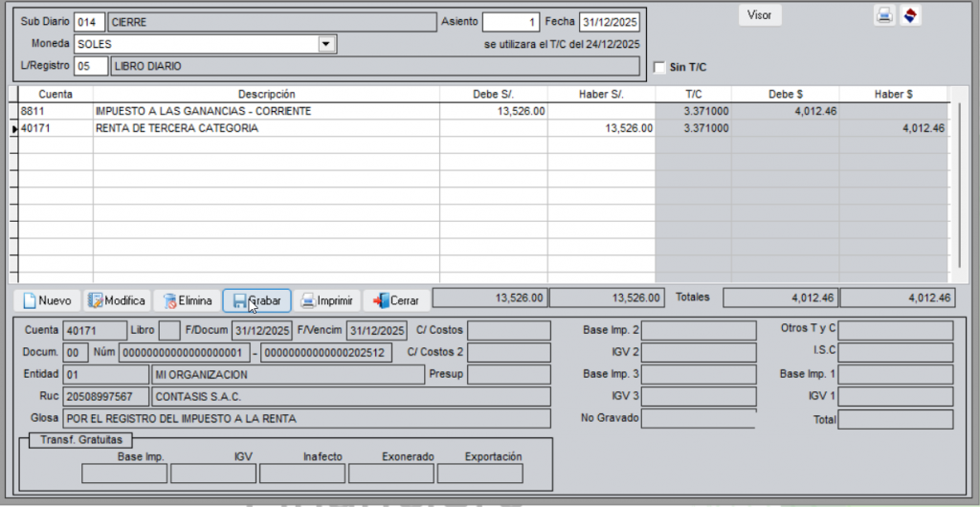Viewport: 980px width, 507px height.
Task: Click the Fecha field 31/12/2025
Action: (x=610, y=22)
